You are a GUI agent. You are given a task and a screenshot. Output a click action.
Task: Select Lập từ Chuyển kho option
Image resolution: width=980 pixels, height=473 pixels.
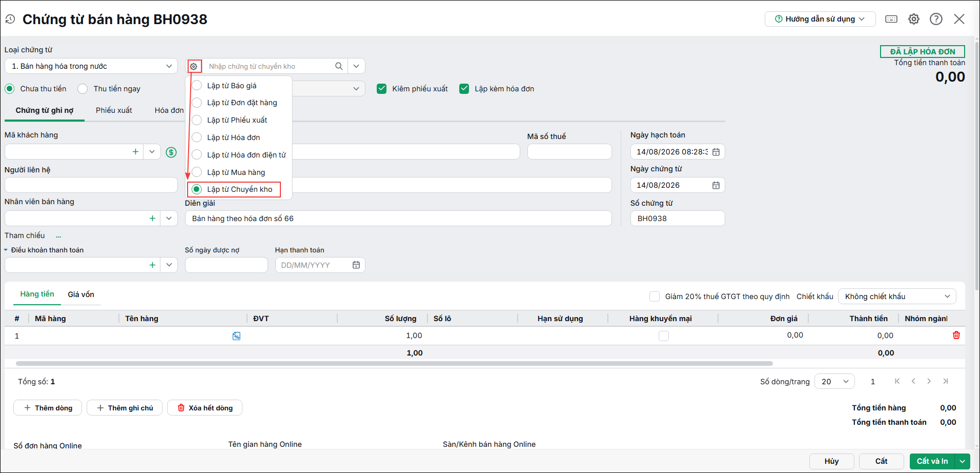pyautogui.click(x=197, y=189)
